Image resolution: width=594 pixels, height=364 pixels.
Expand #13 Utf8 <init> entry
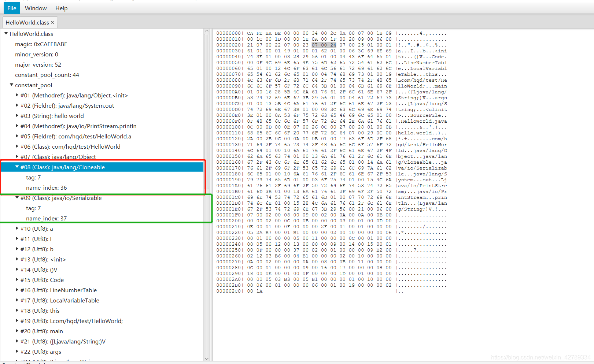[17, 259]
